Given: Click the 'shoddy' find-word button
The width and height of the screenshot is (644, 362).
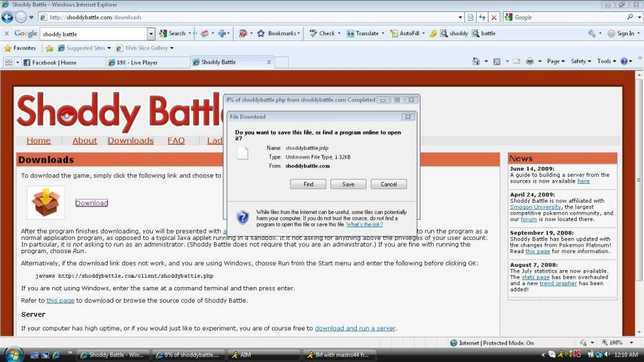Looking at the screenshot, I should (x=455, y=33).
